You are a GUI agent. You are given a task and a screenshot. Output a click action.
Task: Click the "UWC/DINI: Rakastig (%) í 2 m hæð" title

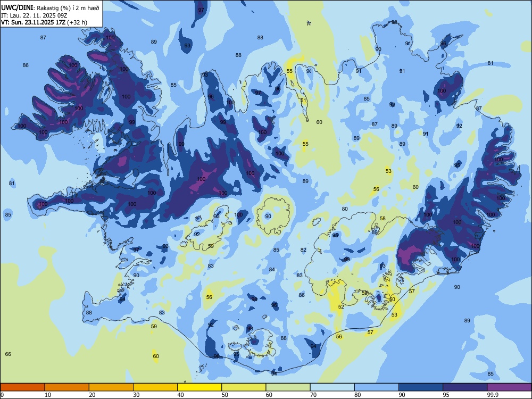point(50,8)
